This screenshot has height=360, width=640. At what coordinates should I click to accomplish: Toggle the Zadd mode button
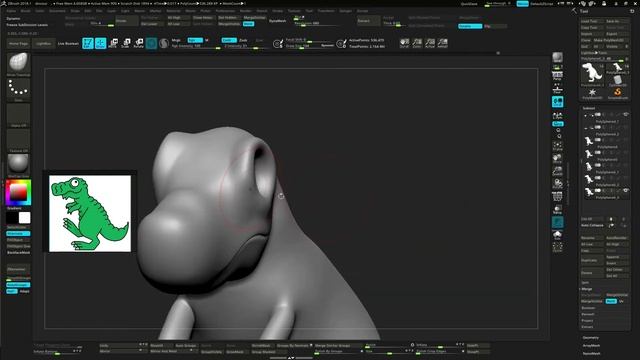[x=229, y=40]
